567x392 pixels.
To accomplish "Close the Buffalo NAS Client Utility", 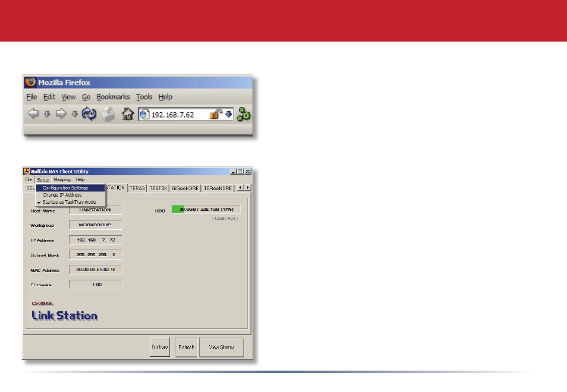I will tap(248, 172).
